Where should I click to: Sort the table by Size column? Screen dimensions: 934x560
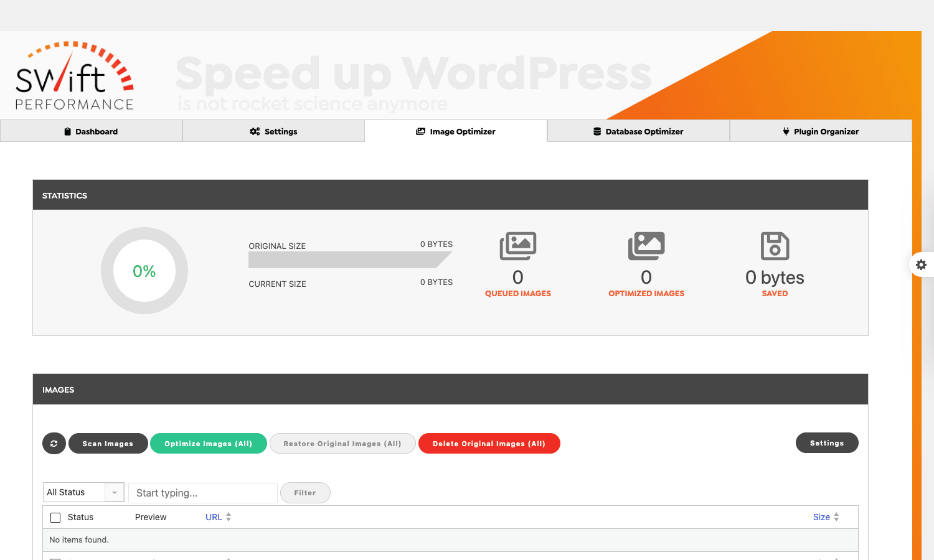[826, 517]
